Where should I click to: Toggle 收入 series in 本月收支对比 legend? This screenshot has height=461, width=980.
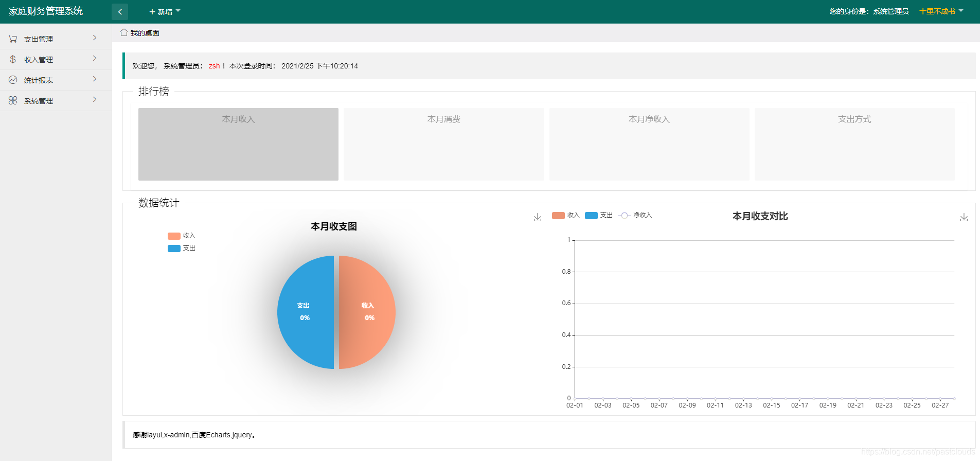(x=566, y=215)
